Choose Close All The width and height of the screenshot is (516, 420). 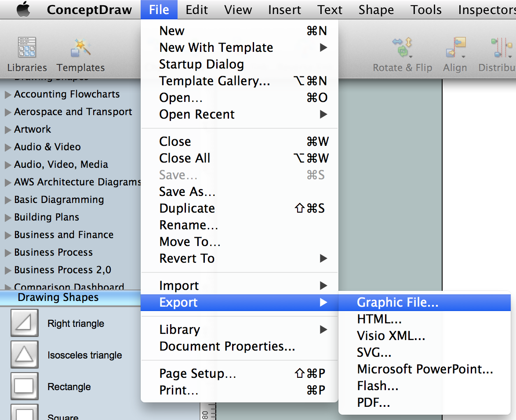pos(239,158)
